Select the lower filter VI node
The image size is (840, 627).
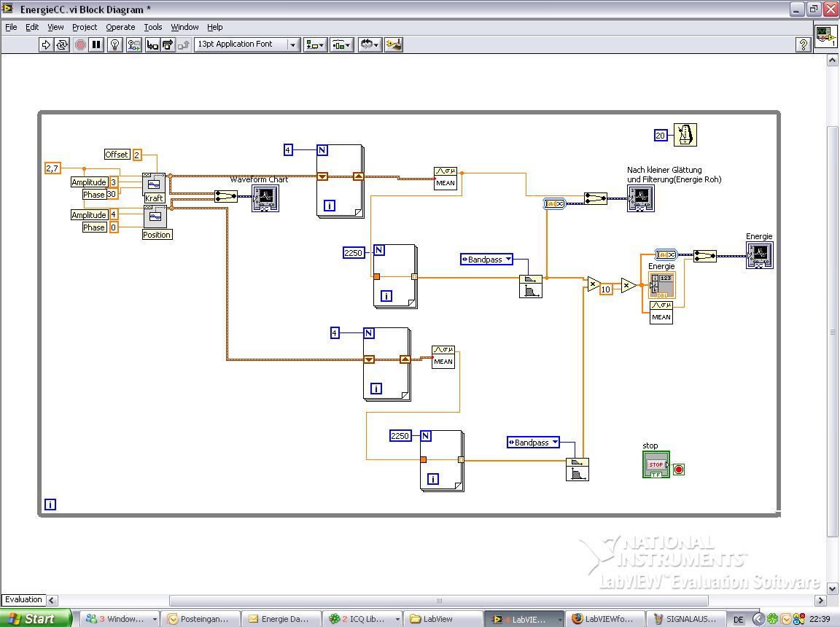coord(577,470)
